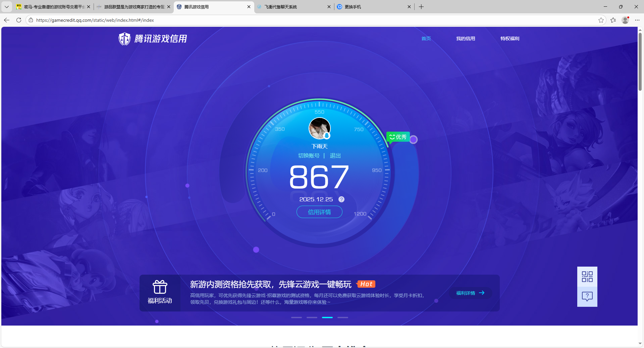Switch to the 特权福利 nav item
The image size is (644, 348).
click(x=509, y=39)
